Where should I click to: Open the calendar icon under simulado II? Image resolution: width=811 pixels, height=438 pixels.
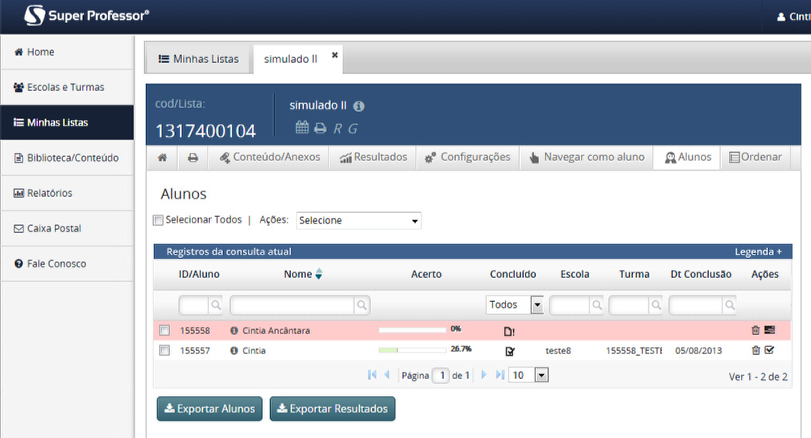301,128
